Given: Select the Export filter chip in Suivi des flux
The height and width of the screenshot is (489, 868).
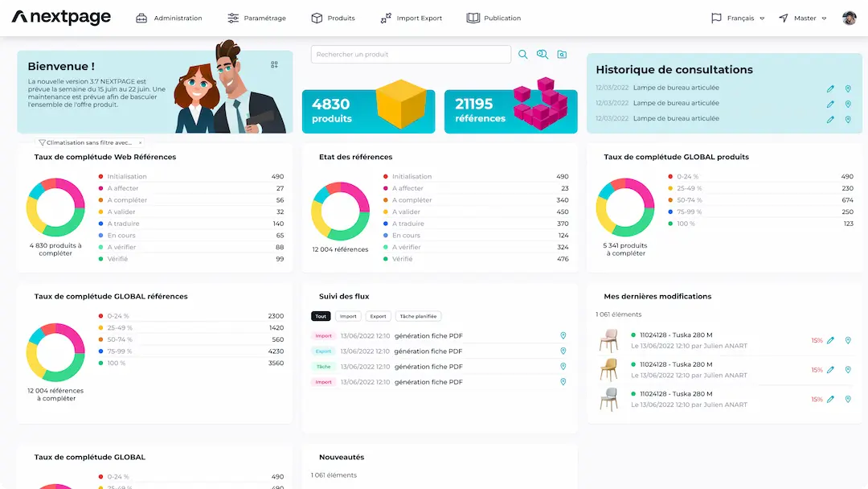Looking at the screenshot, I should click(x=378, y=317).
